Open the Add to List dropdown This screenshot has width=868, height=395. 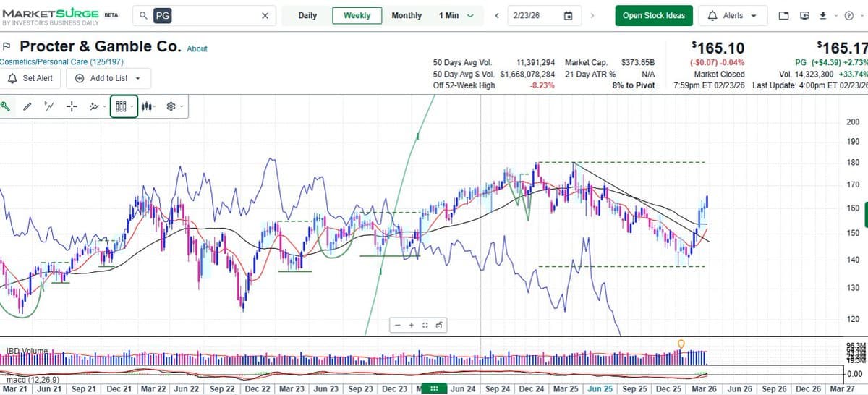109,78
